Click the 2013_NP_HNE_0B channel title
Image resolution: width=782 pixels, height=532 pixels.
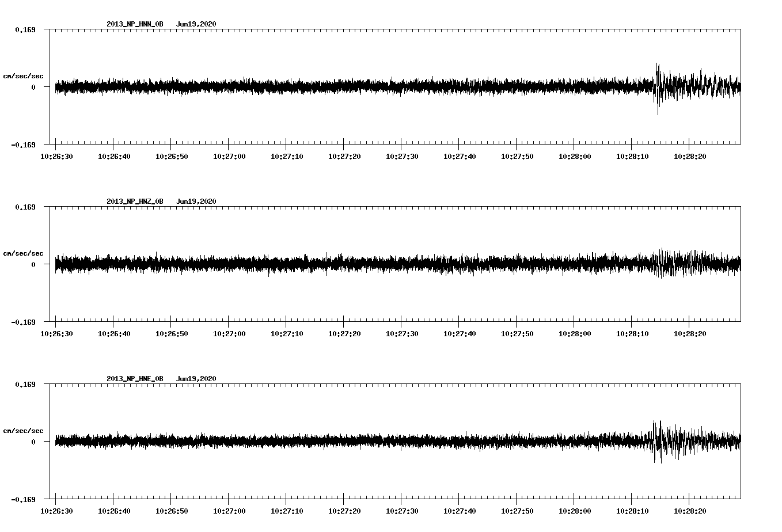[135, 379]
